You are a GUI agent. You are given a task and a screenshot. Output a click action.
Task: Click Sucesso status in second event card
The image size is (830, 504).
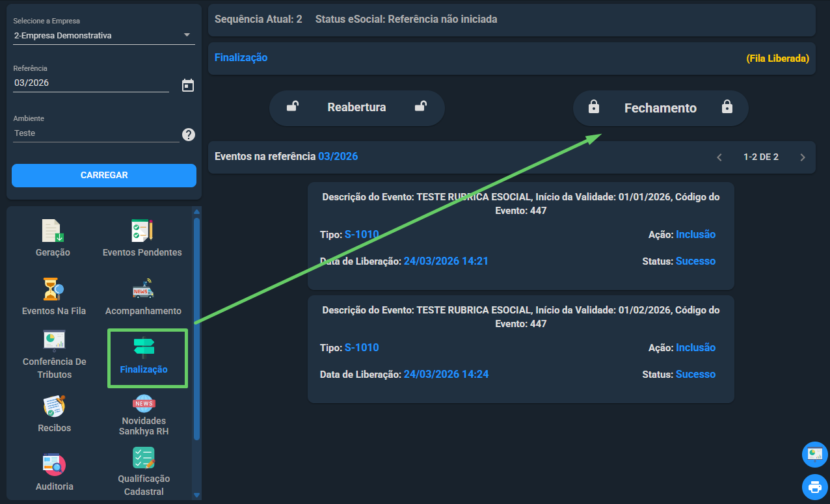coord(695,374)
